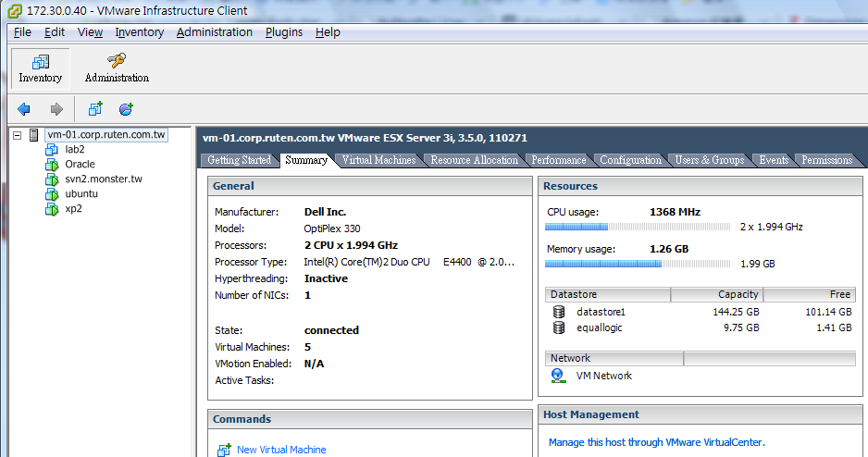Viewport: 868px width, 457px height.
Task: Select svn2.monster.tw in the inventory tree
Action: click(104, 179)
